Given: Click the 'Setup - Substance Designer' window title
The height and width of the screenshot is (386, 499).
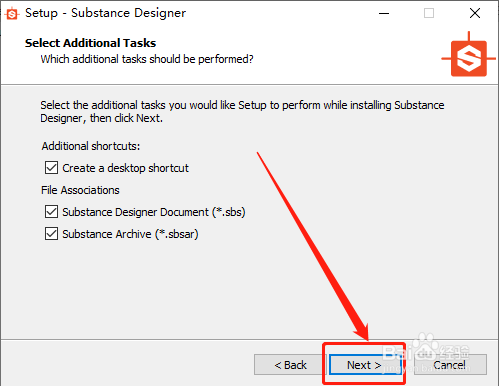Looking at the screenshot, I should 105,13.
